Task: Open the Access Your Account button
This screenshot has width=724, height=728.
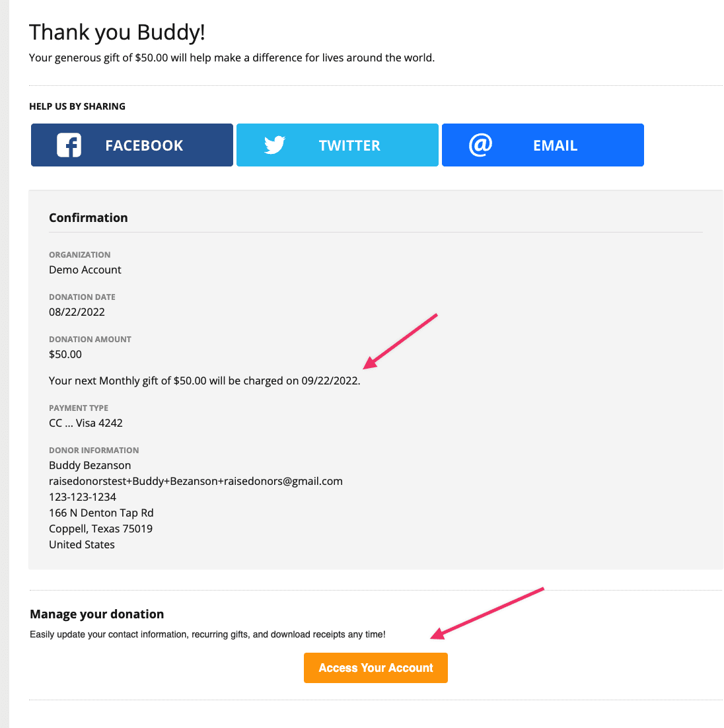Action: click(x=376, y=668)
